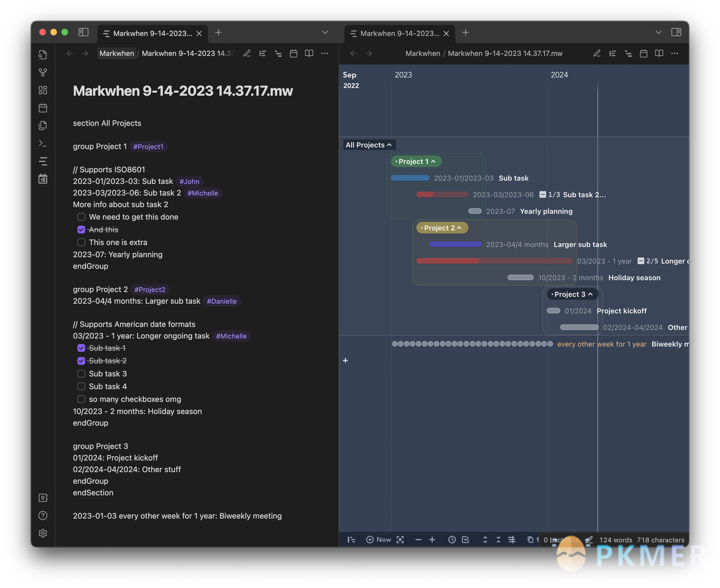Zoom out timeline with minus icon
The height and width of the screenshot is (588, 720).
click(x=418, y=540)
